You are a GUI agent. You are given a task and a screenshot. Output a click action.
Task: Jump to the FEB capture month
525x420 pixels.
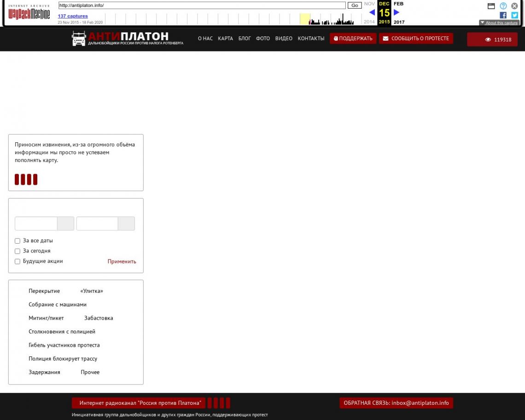click(x=398, y=4)
